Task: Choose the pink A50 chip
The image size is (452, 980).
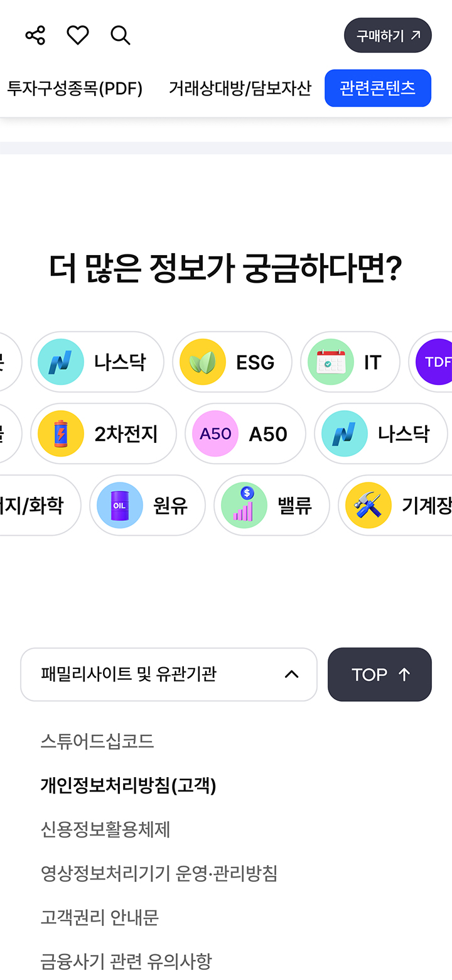Action: (x=245, y=433)
